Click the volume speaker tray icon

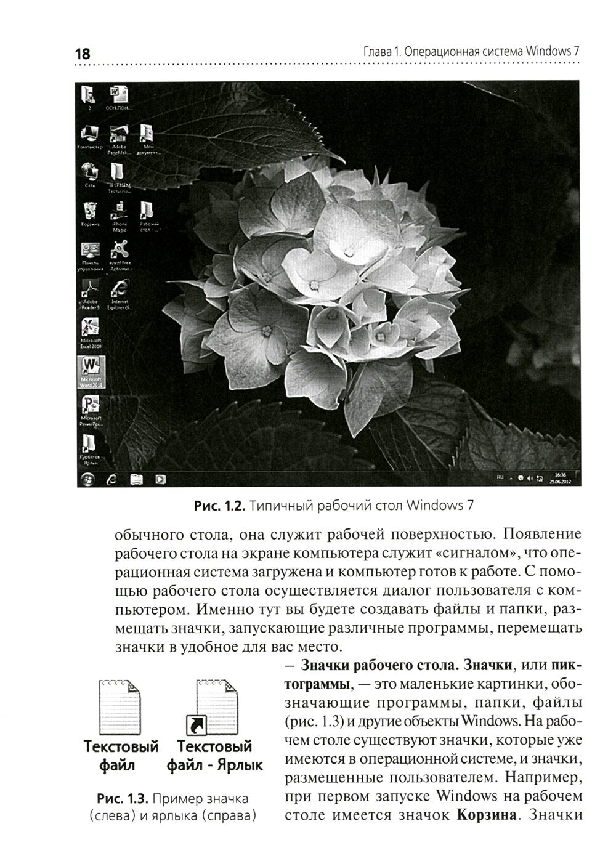coord(530,478)
